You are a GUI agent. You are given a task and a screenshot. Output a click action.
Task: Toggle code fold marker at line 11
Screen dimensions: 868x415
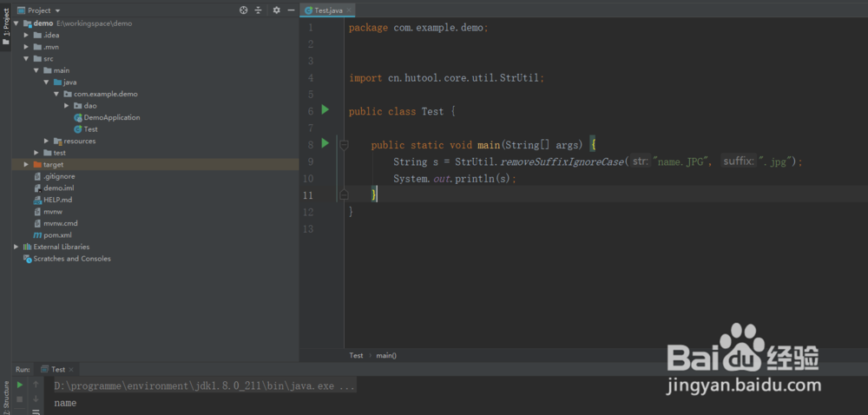click(344, 194)
